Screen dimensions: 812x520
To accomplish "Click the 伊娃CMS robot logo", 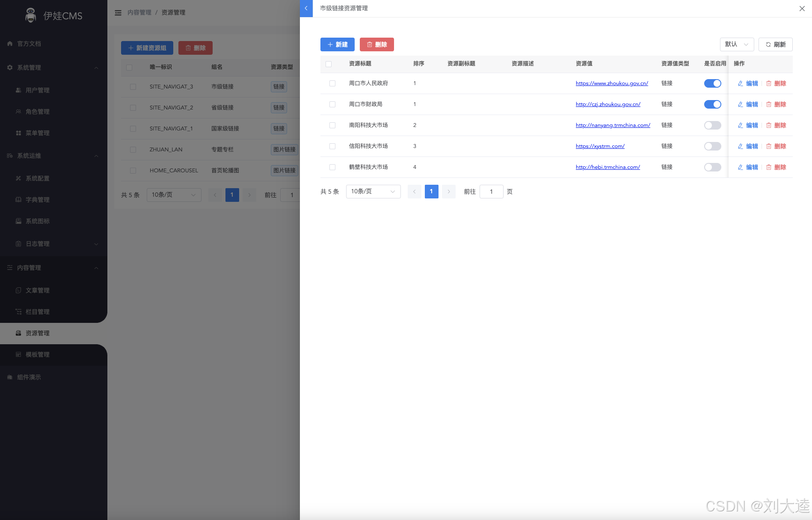I will [30, 15].
